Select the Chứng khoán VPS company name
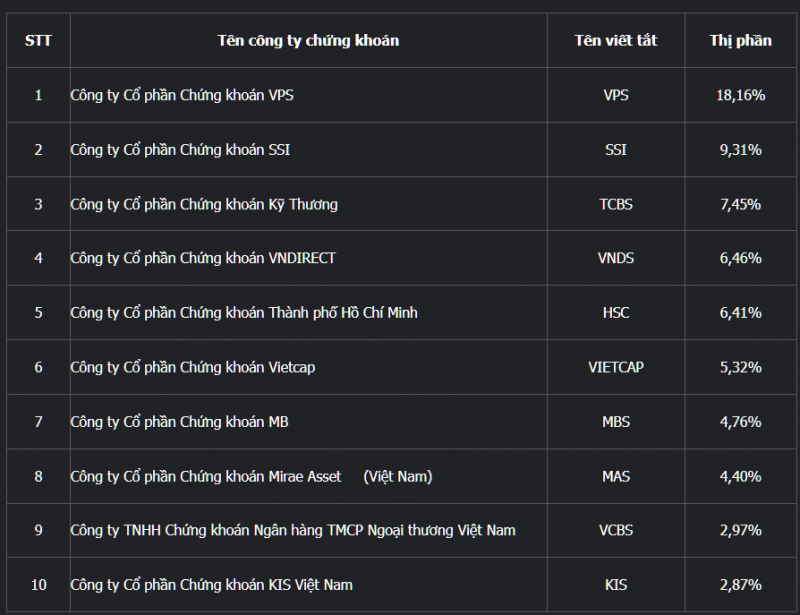This screenshot has height=615, width=800. [x=182, y=96]
